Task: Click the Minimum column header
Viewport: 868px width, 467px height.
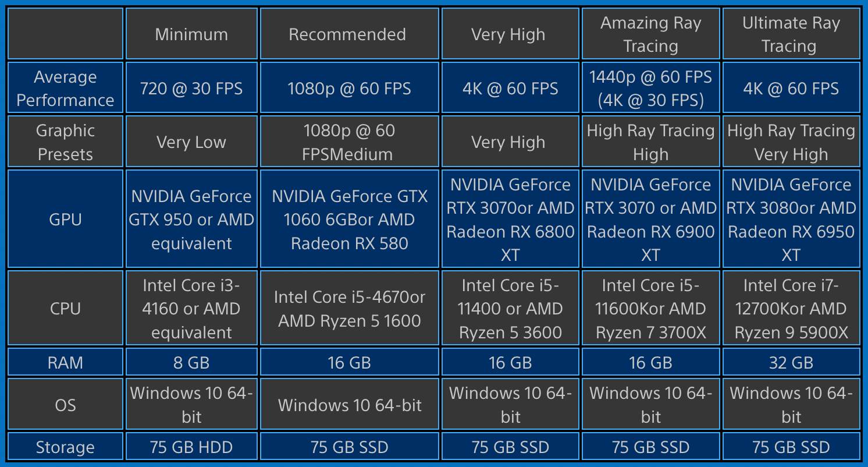Action: (191, 34)
